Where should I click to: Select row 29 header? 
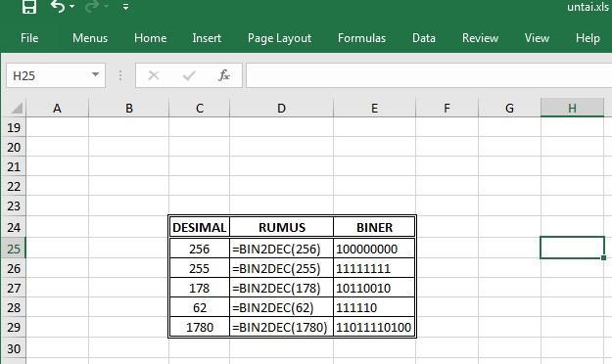14,327
